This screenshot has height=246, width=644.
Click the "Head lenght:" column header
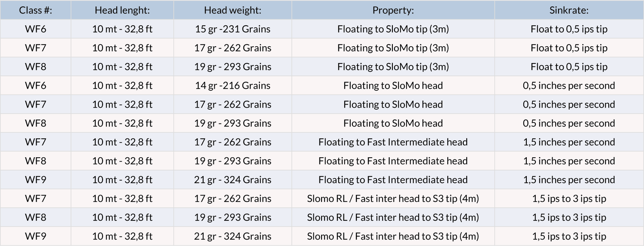pos(122,10)
